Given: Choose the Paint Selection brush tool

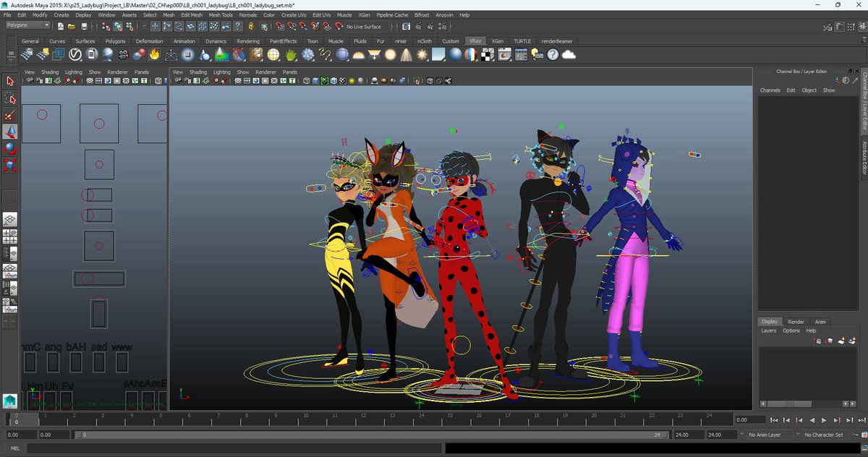Looking at the screenshot, I should tap(10, 115).
